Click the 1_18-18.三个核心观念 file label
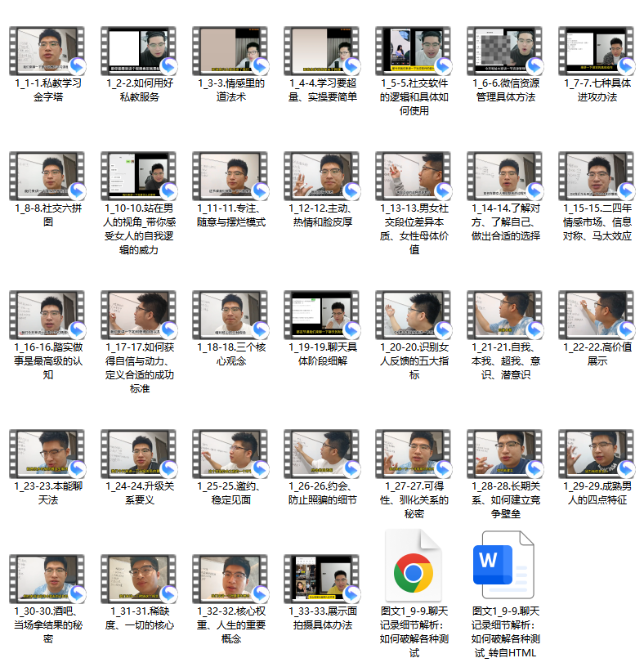The height and width of the screenshot is (667, 644). [230, 354]
